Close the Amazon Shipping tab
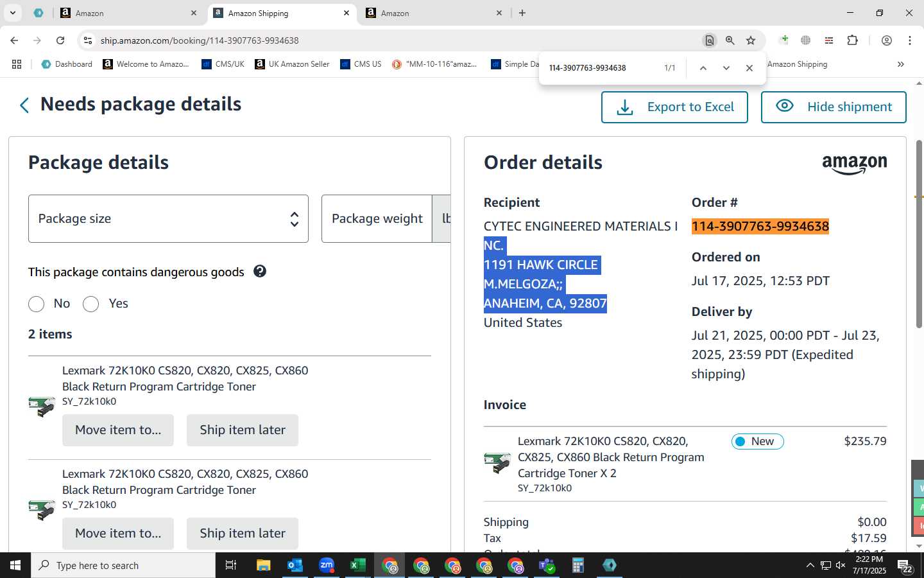924x578 pixels. point(346,13)
